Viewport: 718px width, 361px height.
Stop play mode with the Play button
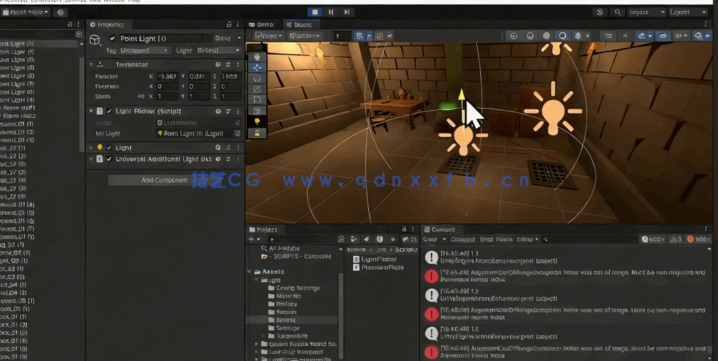(x=315, y=12)
